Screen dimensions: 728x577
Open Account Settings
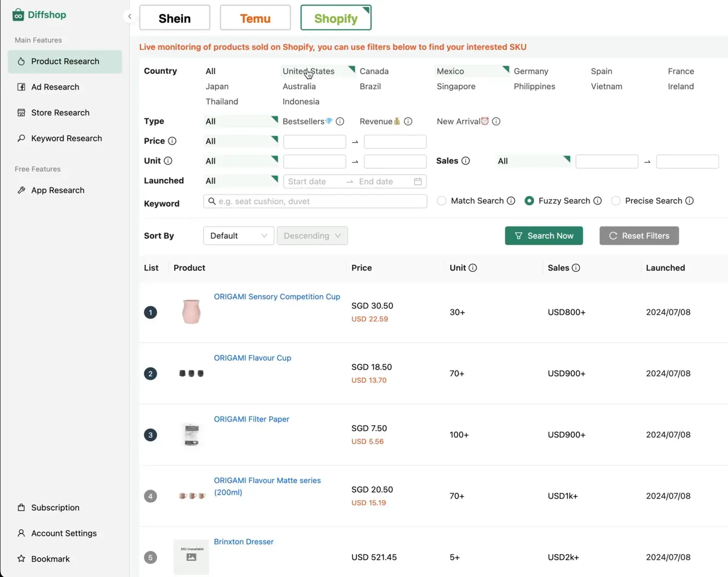point(65,533)
